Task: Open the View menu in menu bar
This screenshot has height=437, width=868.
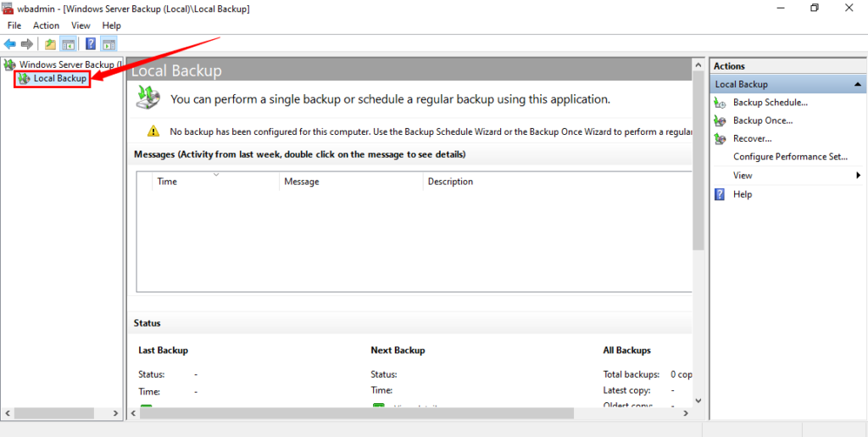Action: 81,25
